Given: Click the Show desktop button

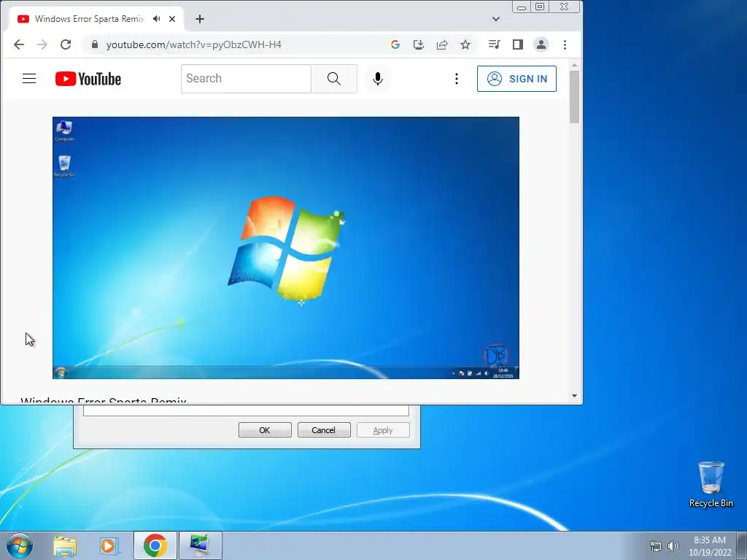Looking at the screenshot, I should coord(742,545).
